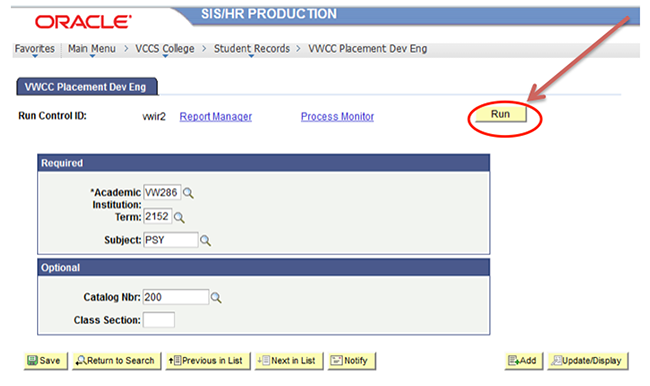Expand the VCCS College breadcrumb menu
The height and width of the screenshot is (386, 650).
(x=165, y=49)
